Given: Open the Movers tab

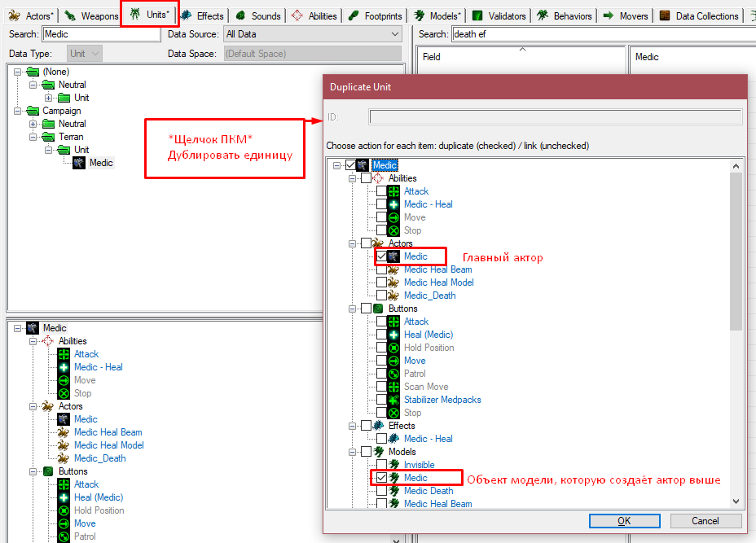Looking at the screenshot, I should tap(626, 16).
